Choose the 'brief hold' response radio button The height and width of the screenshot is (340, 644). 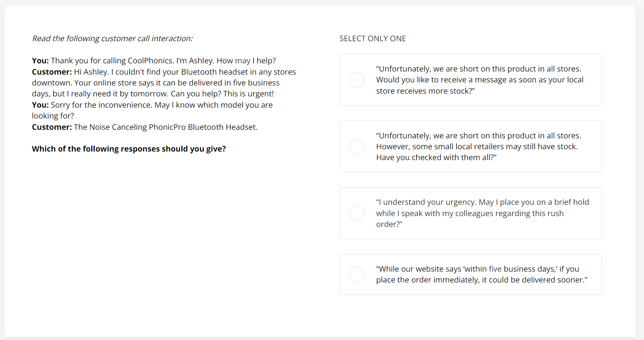click(x=356, y=213)
